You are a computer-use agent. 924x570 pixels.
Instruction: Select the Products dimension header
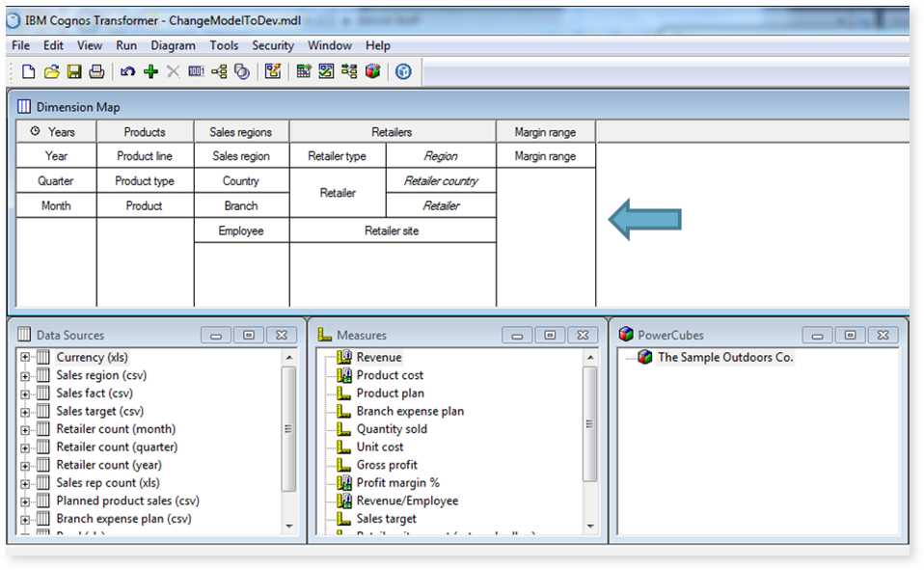(145, 132)
